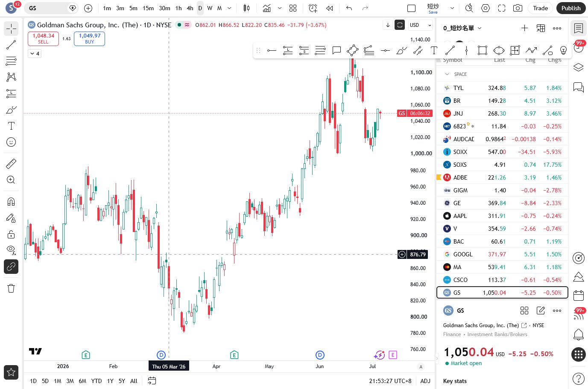Add a symbol to the watchlist

524,28
